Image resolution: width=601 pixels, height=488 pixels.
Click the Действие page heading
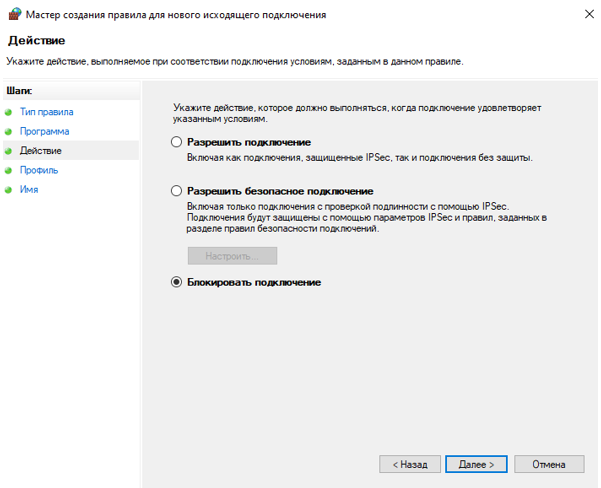(x=36, y=41)
